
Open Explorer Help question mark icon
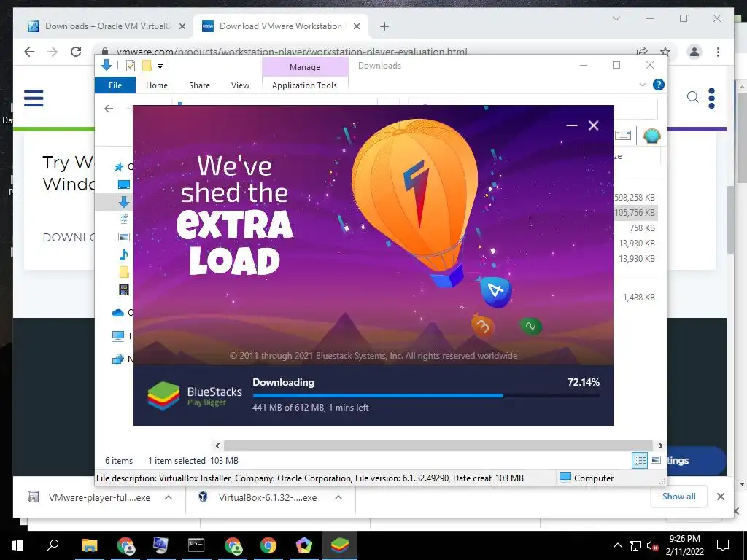[659, 85]
